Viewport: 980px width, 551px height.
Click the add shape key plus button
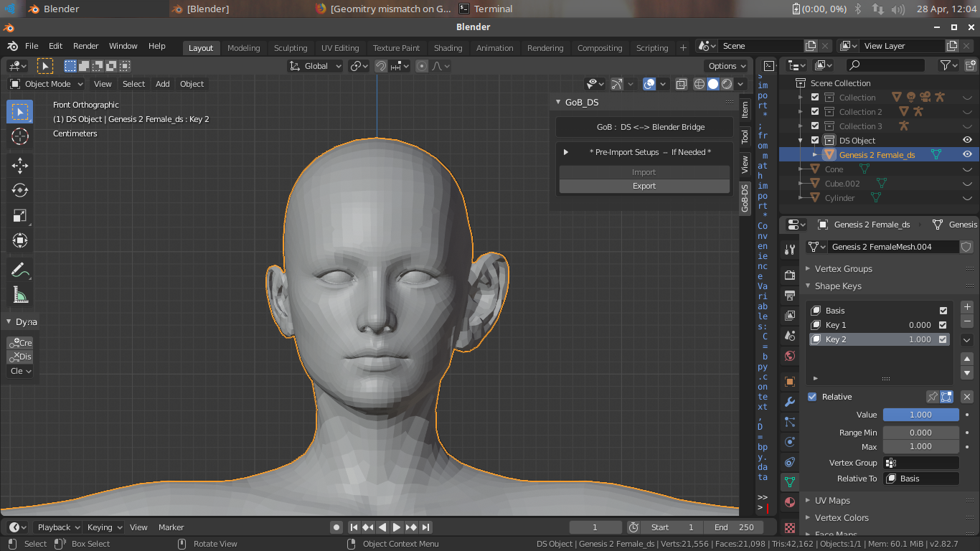click(x=967, y=307)
